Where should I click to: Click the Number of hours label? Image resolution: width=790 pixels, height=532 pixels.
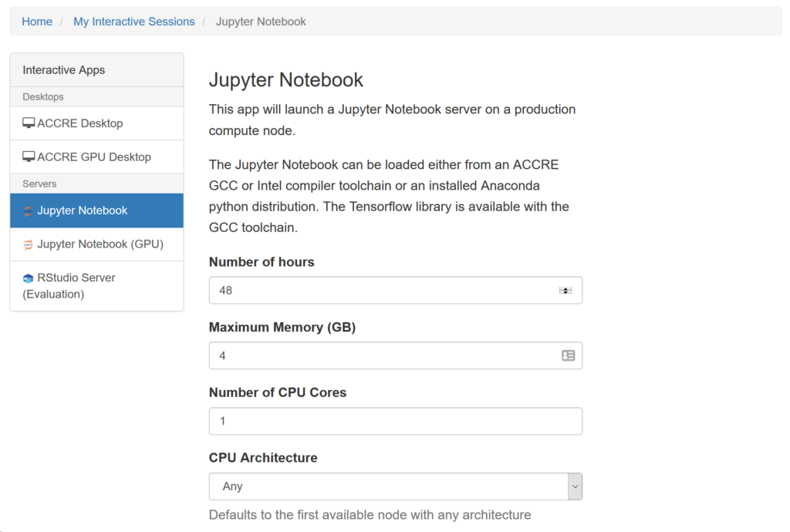click(262, 261)
